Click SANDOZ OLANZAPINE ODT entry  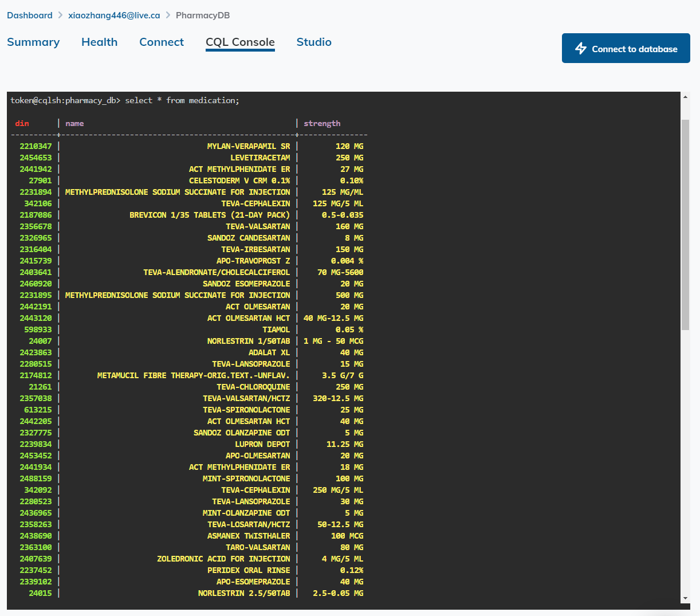[242, 433]
